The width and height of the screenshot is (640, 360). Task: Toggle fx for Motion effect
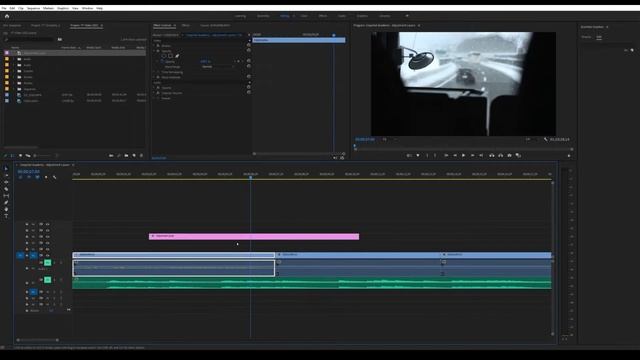point(158,46)
